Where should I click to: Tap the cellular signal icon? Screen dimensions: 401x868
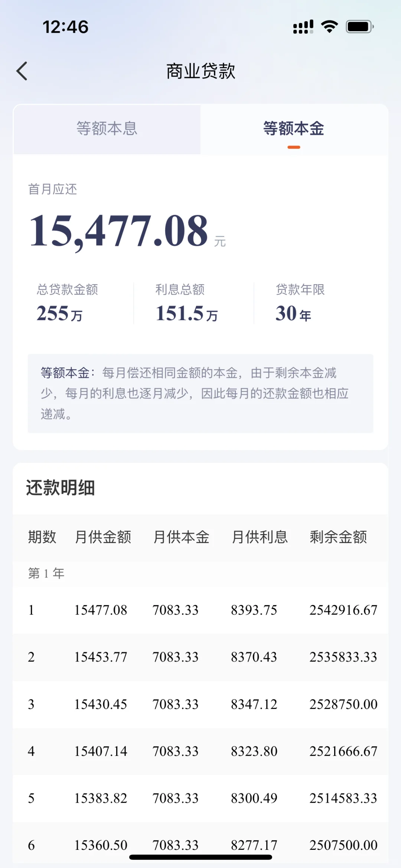(x=303, y=27)
